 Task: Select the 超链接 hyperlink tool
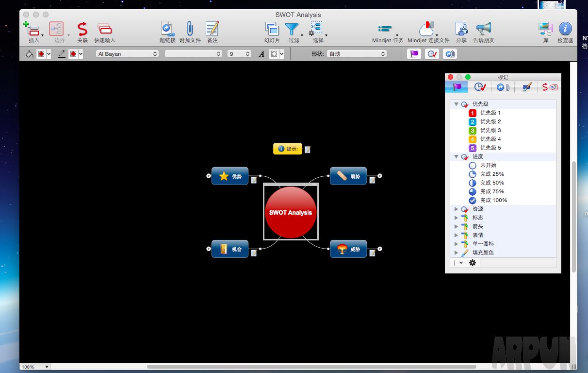[x=167, y=30]
